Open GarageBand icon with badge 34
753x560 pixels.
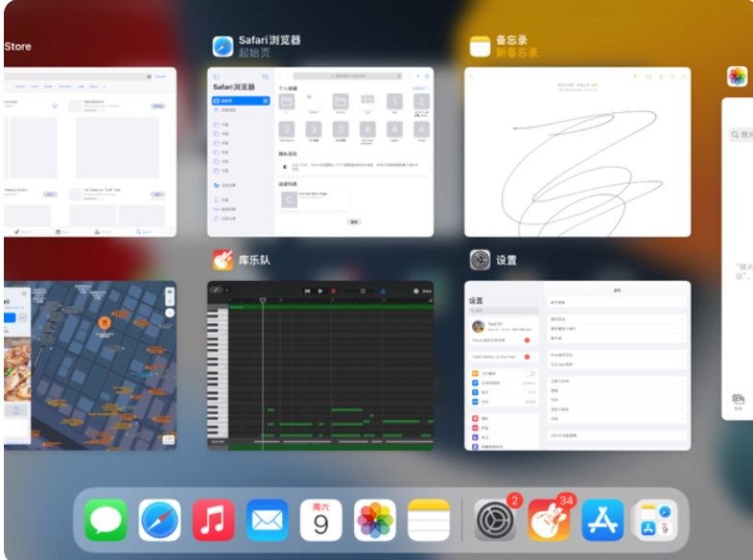549,520
